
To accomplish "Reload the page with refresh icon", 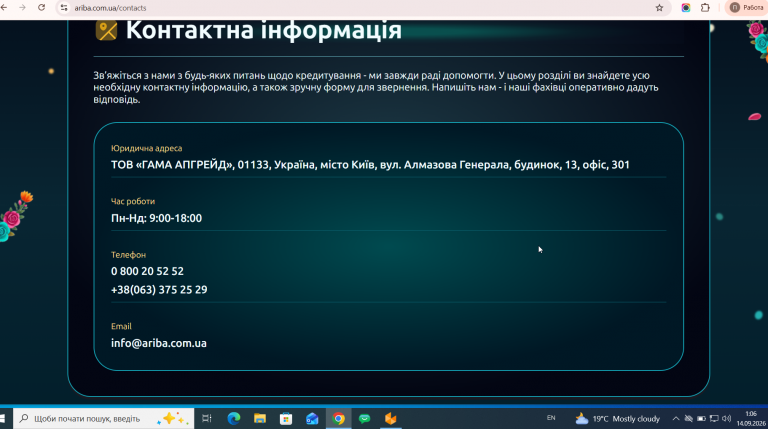I will point(42,8).
